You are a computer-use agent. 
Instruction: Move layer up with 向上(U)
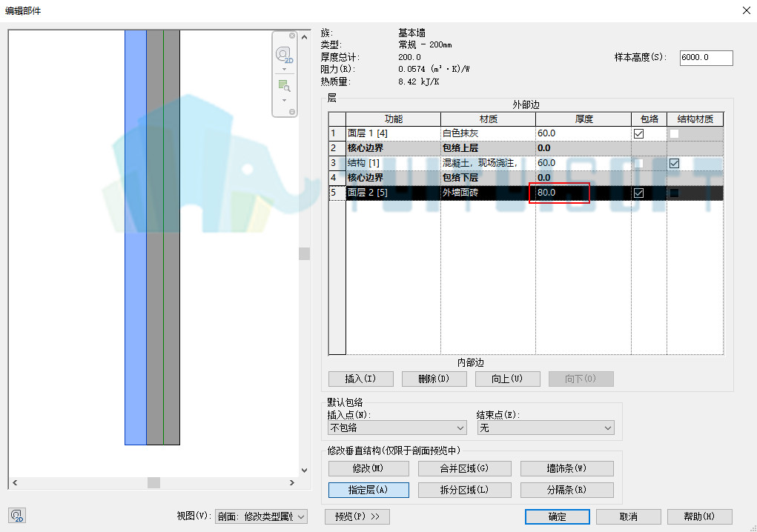coord(507,379)
